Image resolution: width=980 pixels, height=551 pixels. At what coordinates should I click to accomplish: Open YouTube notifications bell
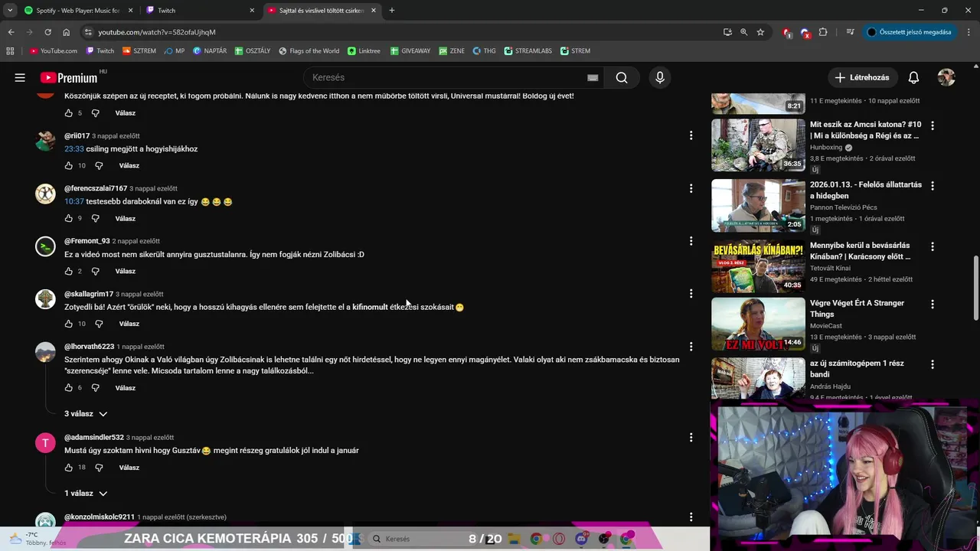point(913,77)
